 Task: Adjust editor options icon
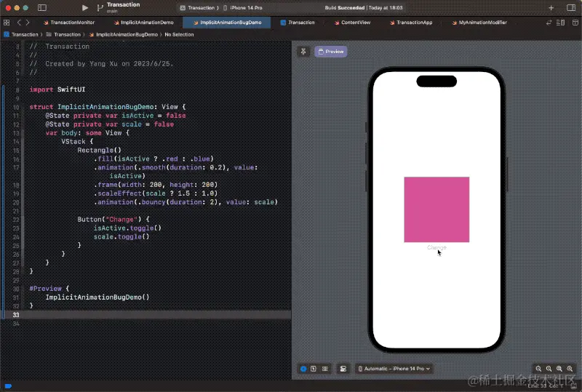click(x=560, y=23)
